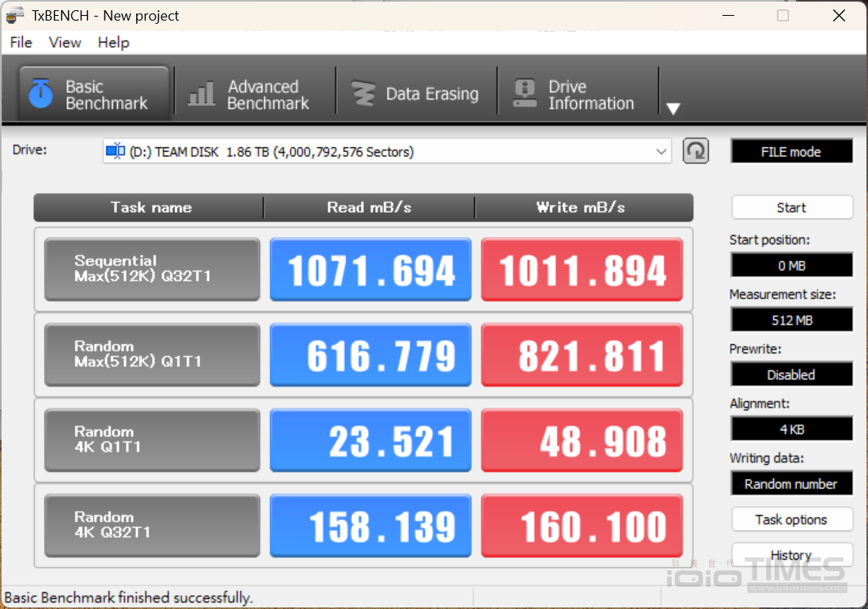Toggle Writing data between Random number patterns
The image size is (868, 609).
pyautogui.click(x=791, y=483)
